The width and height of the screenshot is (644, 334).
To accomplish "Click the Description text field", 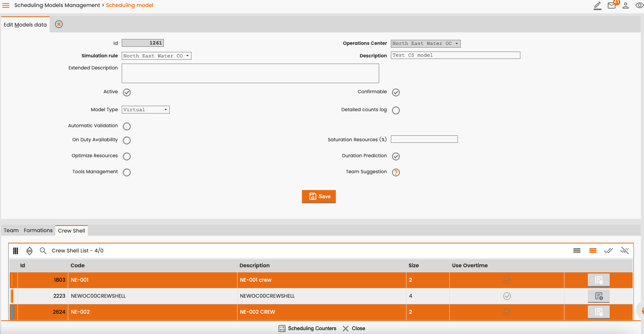I will click(456, 55).
